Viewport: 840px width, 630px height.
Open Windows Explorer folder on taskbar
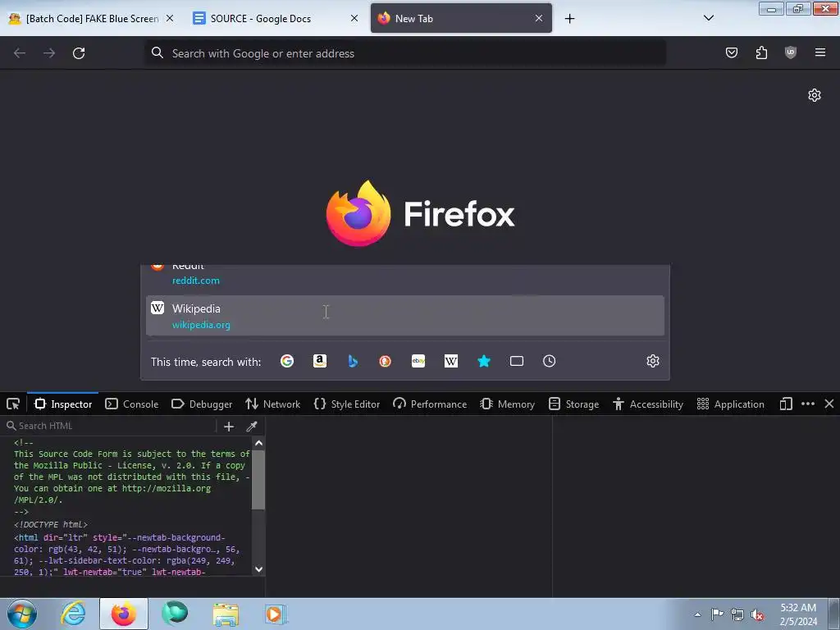pyautogui.click(x=226, y=614)
